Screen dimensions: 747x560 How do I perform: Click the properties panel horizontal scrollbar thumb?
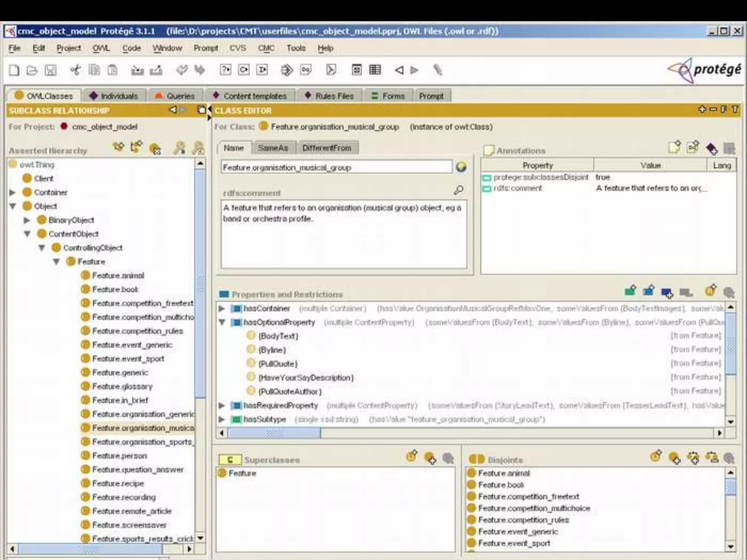click(x=274, y=433)
